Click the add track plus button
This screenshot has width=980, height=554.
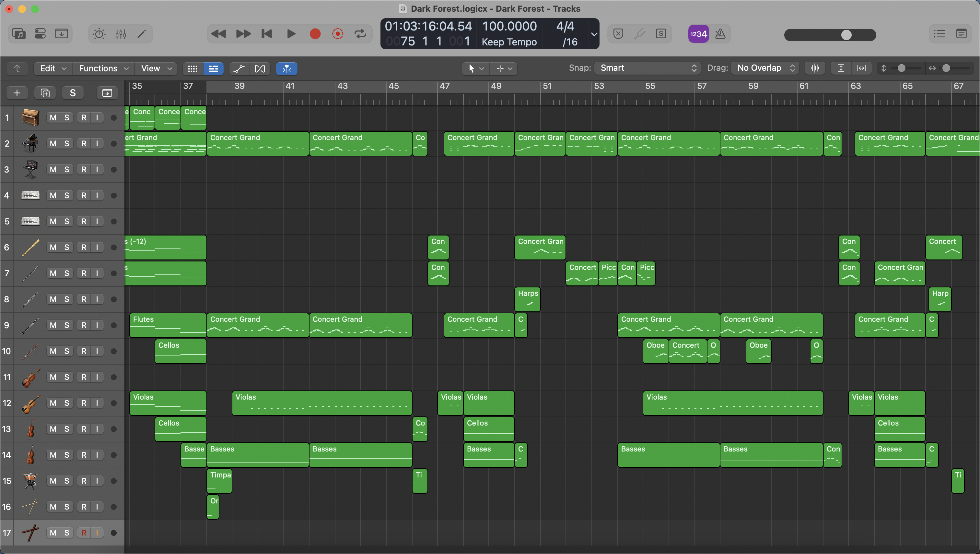click(x=17, y=93)
